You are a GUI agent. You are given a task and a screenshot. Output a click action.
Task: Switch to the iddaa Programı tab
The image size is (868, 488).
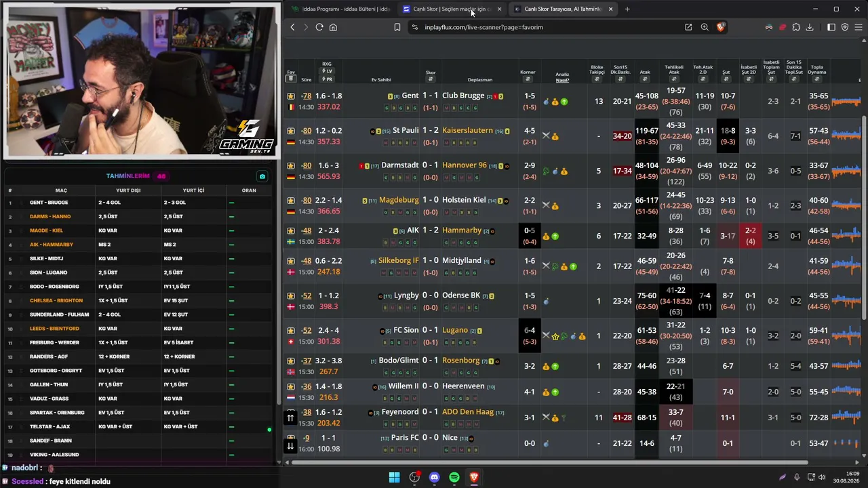(340, 9)
